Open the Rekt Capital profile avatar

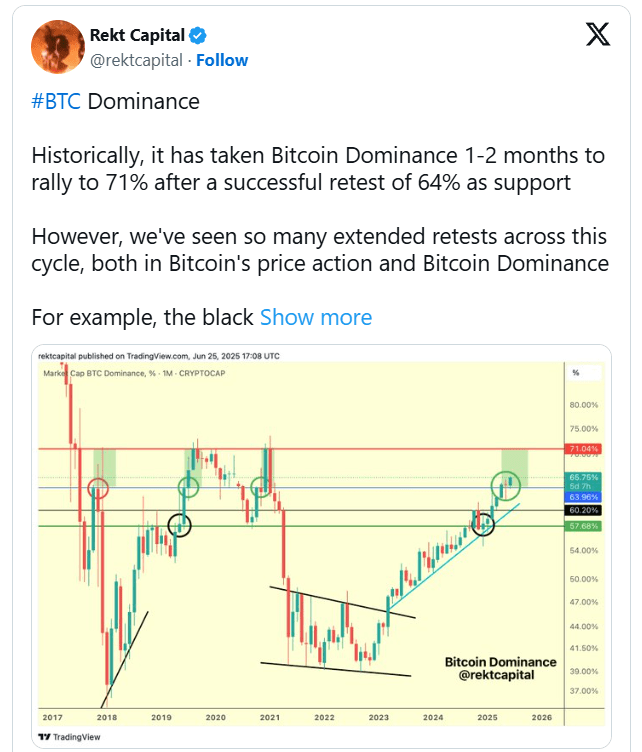pyautogui.click(x=57, y=46)
